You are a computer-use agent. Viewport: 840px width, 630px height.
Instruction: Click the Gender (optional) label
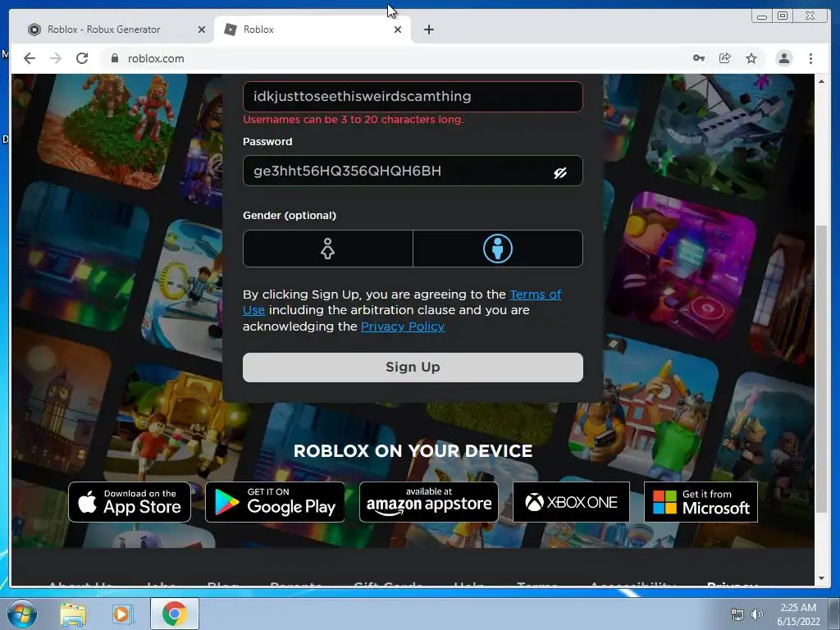(290, 216)
